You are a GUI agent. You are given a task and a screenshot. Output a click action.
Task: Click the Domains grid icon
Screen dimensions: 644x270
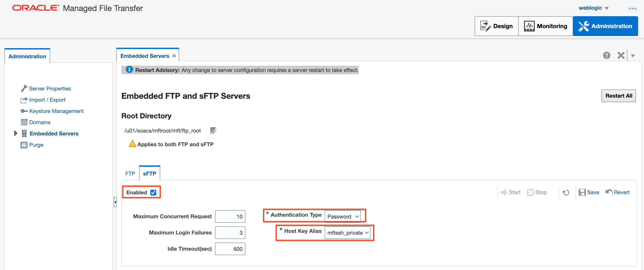click(24, 122)
